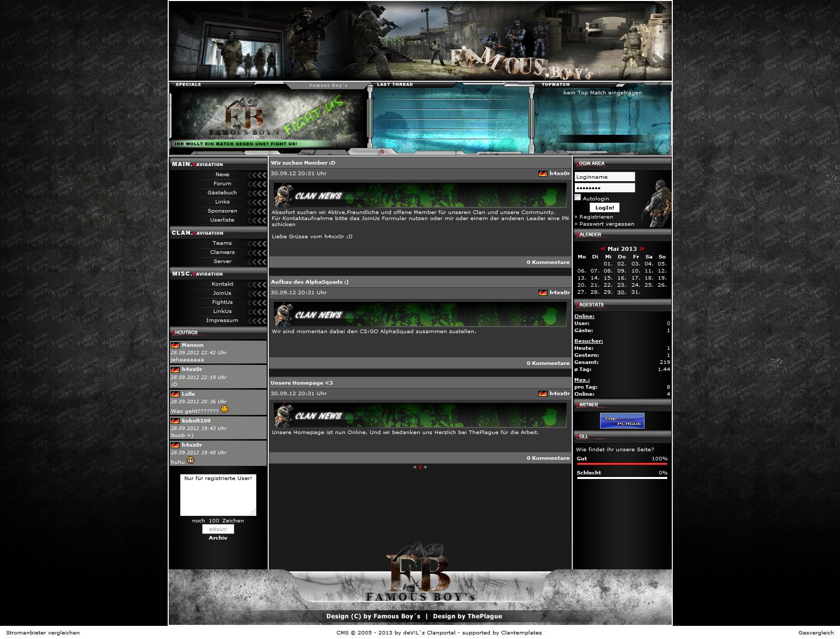Open the ThePlague partner banner
Viewport: 840px width, 639px height.
(x=622, y=420)
